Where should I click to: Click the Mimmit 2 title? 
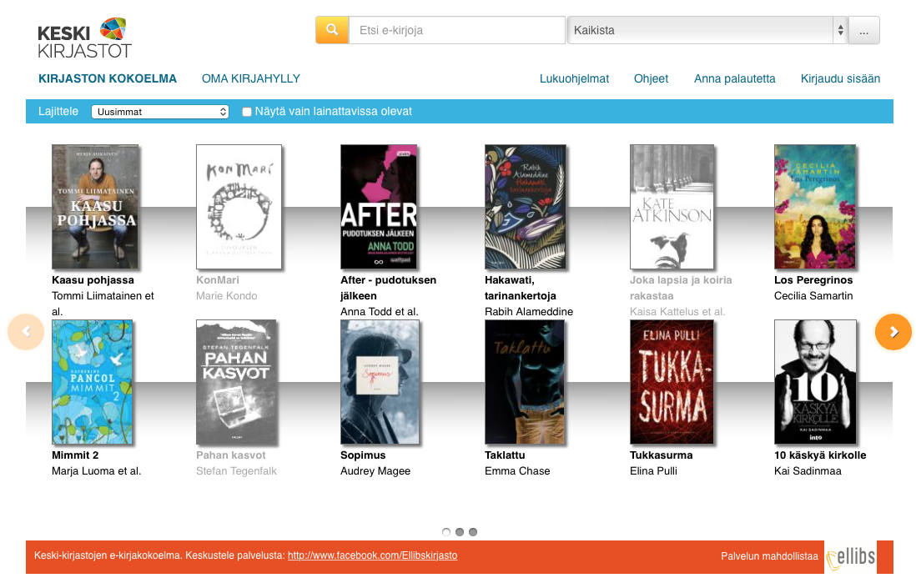[x=75, y=455]
